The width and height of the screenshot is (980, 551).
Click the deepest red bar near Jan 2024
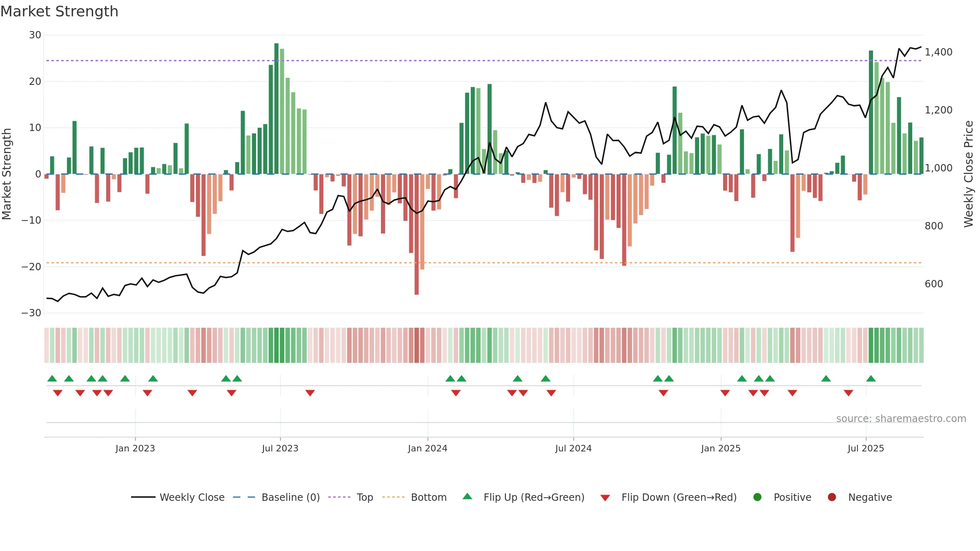416,234
